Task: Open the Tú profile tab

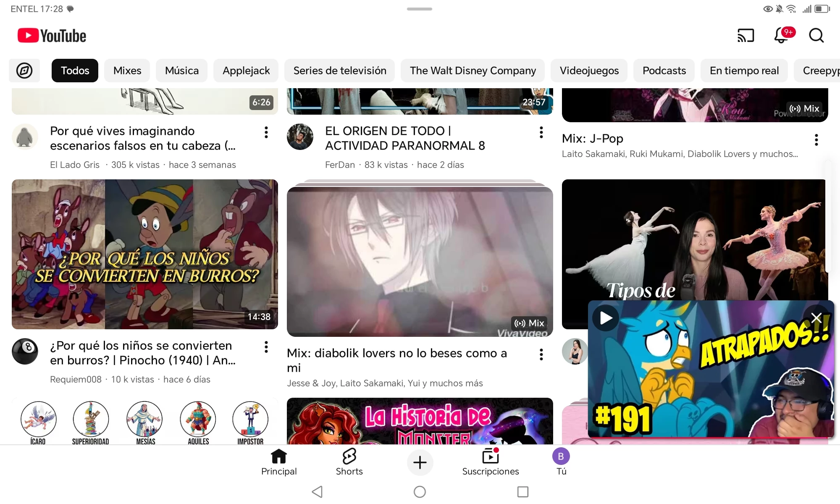Action: point(561,462)
